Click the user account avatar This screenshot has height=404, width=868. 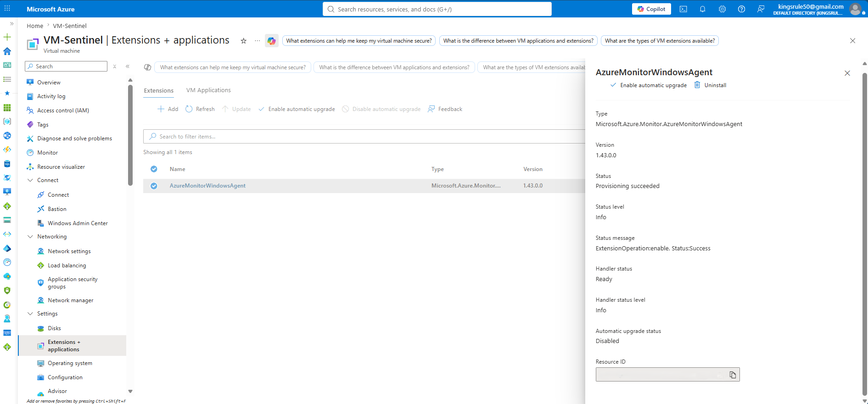[x=855, y=9]
